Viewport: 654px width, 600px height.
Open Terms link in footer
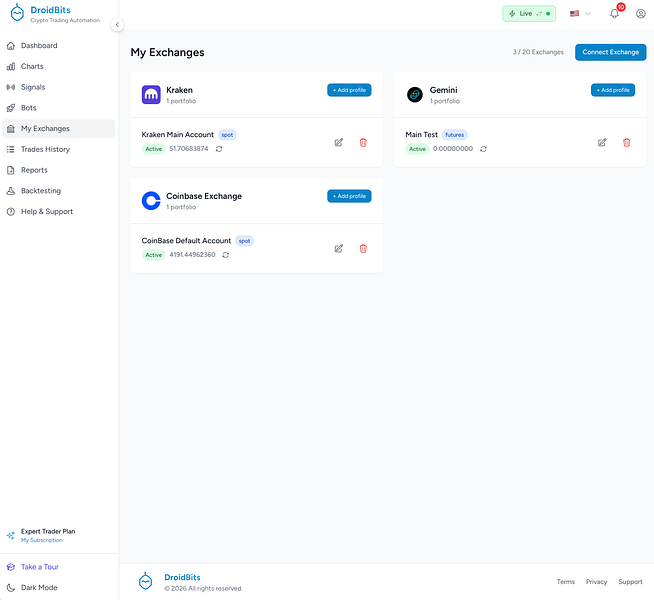click(566, 582)
